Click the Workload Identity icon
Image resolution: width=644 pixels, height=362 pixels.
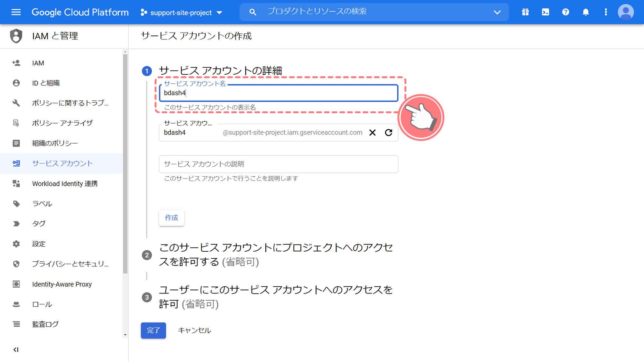point(16,183)
